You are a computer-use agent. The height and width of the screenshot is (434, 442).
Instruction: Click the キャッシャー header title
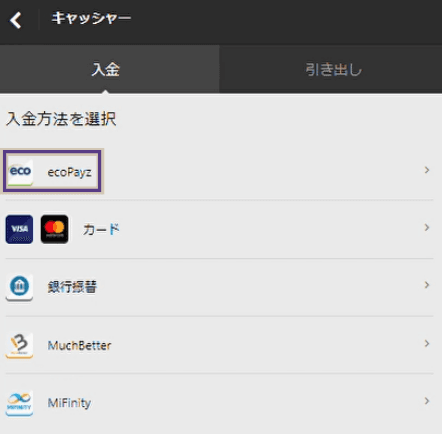[x=91, y=18]
